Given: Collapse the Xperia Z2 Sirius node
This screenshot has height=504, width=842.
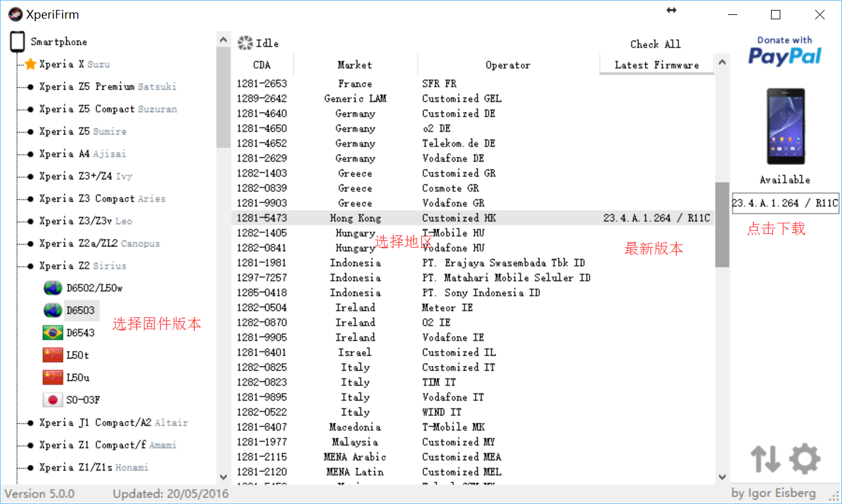Looking at the screenshot, I should pyautogui.click(x=30, y=266).
